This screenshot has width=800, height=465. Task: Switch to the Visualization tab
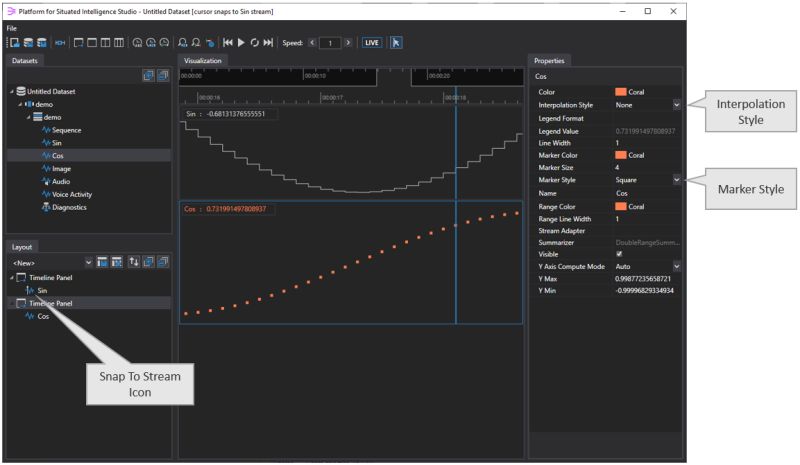click(x=203, y=61)
